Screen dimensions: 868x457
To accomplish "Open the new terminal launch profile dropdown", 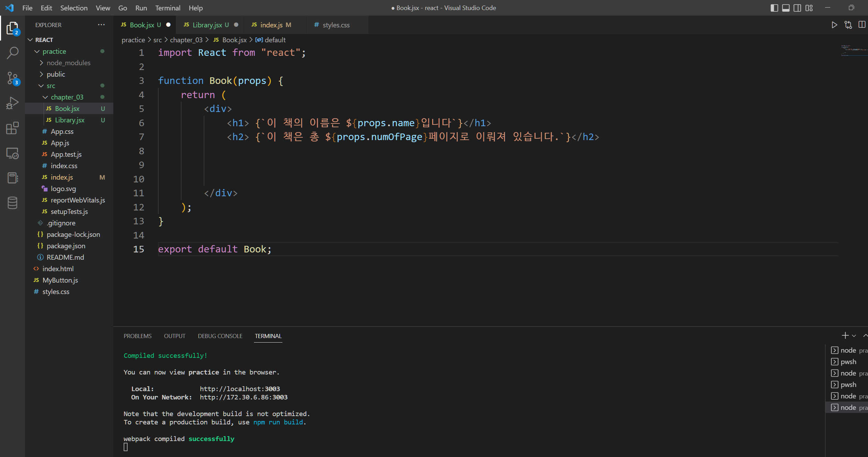I will [854, 336].
